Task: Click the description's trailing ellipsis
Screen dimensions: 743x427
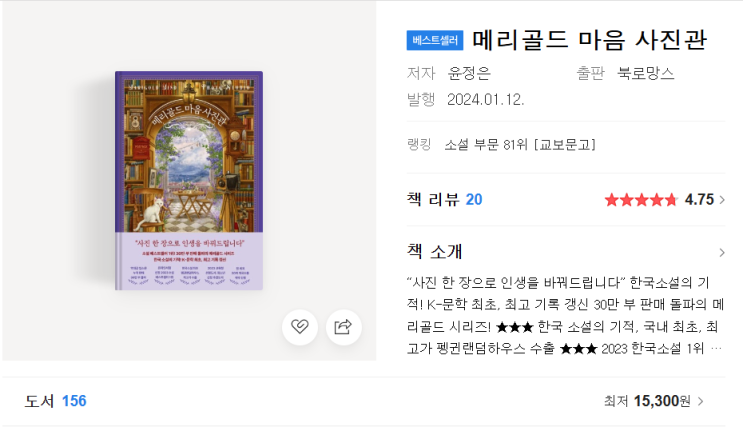Action: pyautogui.click(x=716, y=349)
